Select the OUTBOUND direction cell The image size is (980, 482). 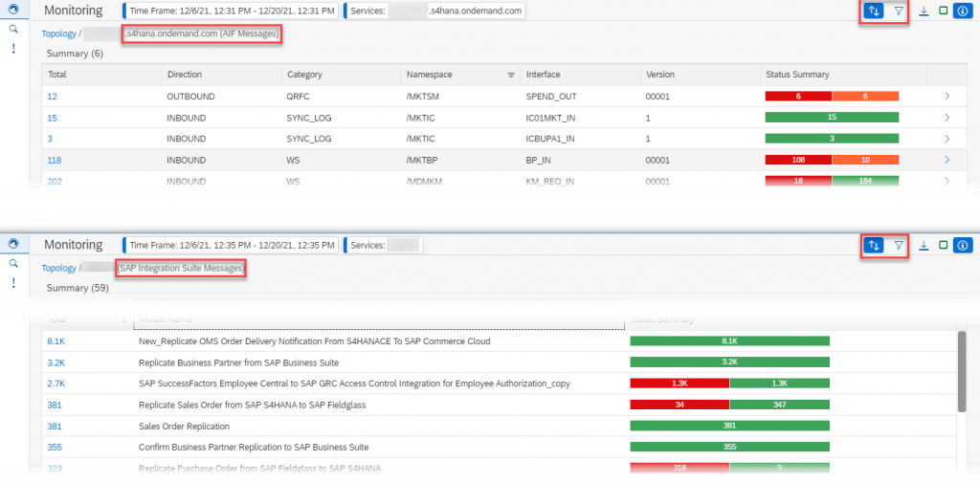pyautogui.click(x=190, y=97)
